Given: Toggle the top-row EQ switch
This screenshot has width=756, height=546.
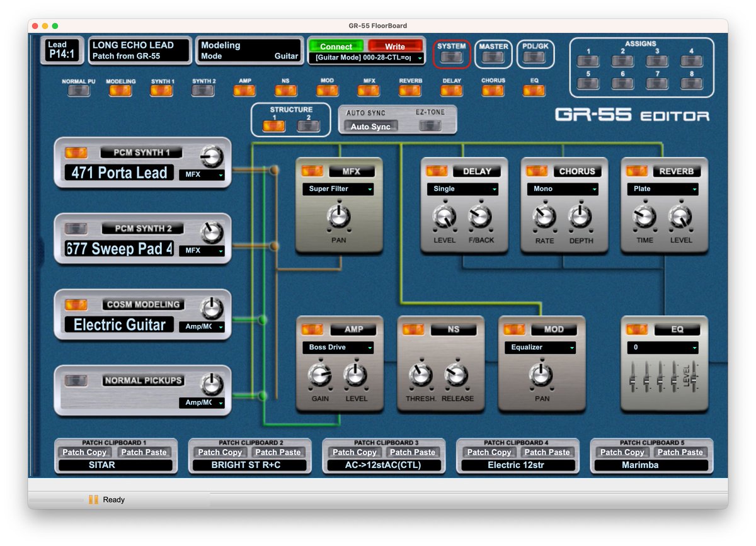Looking at the screenshot, I should coord(534,90).
